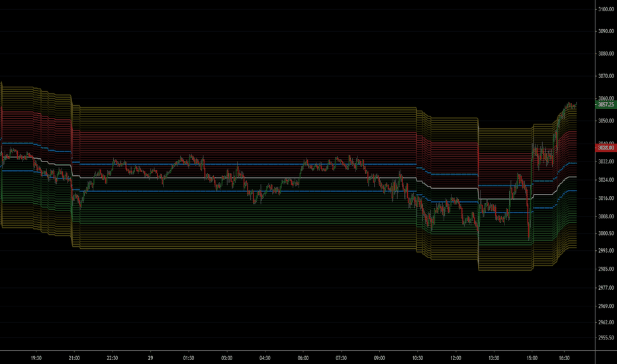Click the 3050.00 price axis label

[x=606, y=121]
